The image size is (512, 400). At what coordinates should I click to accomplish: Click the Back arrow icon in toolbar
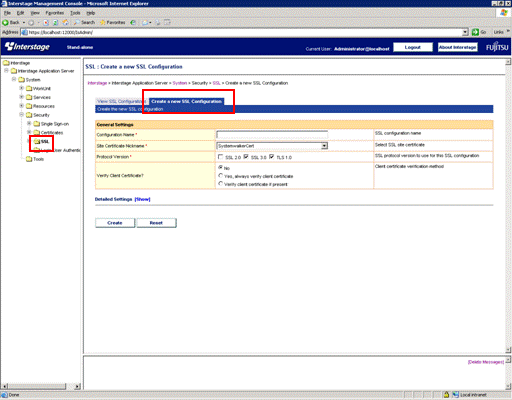(5, 23)
